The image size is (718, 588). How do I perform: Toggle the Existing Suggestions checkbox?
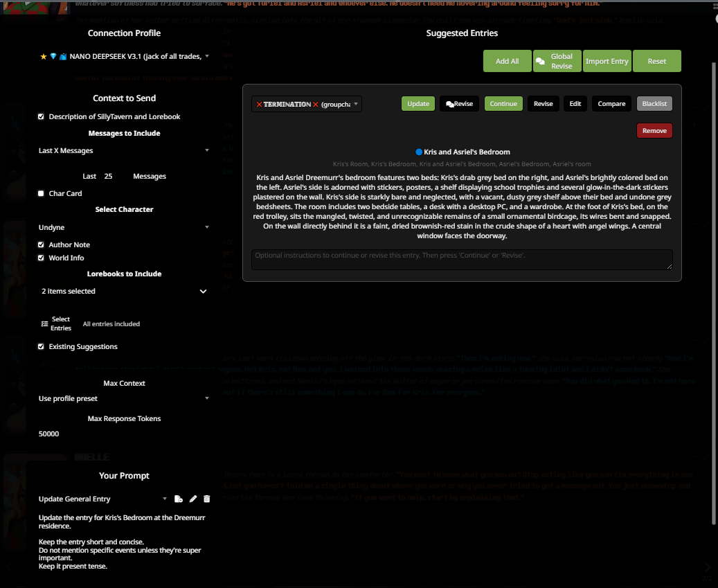(x=41, y=347)
